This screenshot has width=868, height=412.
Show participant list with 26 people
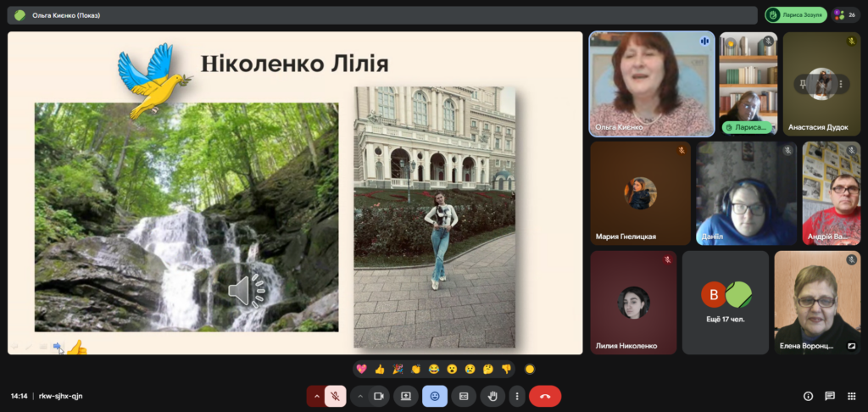844,14
